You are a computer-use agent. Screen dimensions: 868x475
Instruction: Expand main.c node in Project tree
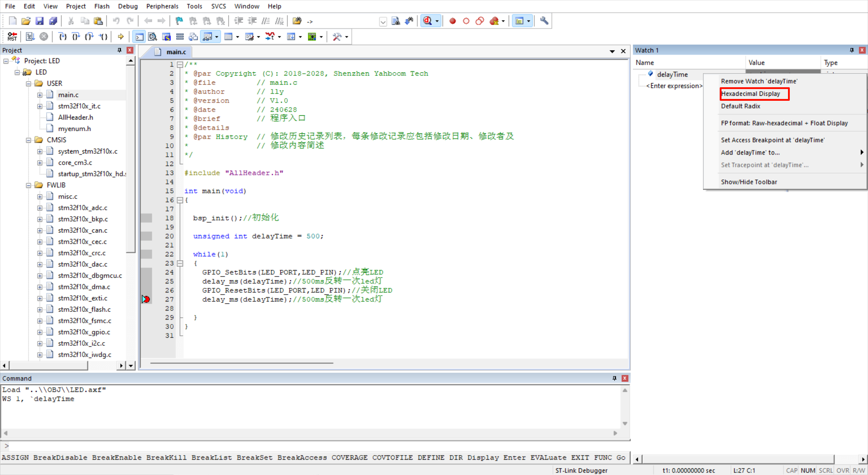coord(40,95)
